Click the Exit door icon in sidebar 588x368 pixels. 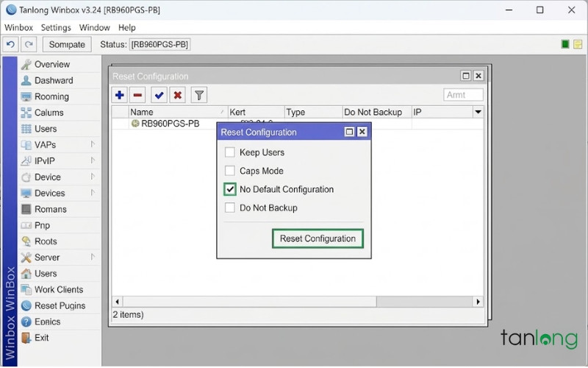click(26, 338)
